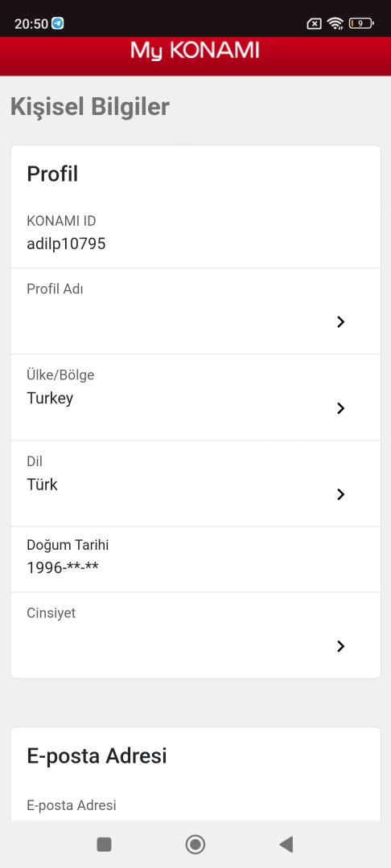Tap the Android back triangle button
Image resolution: width=391 pixels, height=868 pixels.
tap(286, 844)
